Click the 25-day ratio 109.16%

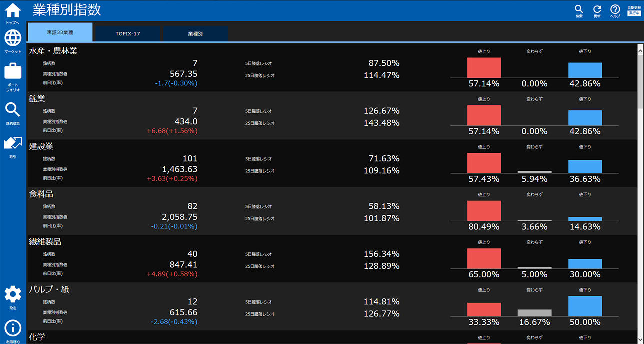coord(381,171)
